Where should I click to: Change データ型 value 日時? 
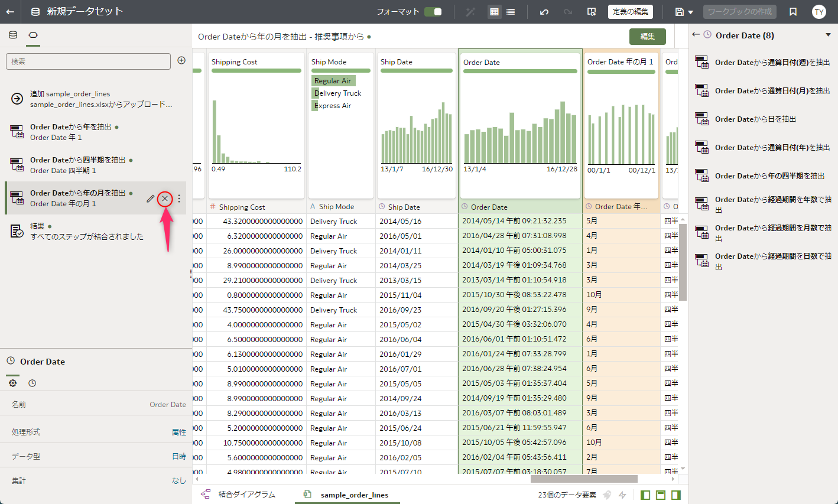(179, 457)
